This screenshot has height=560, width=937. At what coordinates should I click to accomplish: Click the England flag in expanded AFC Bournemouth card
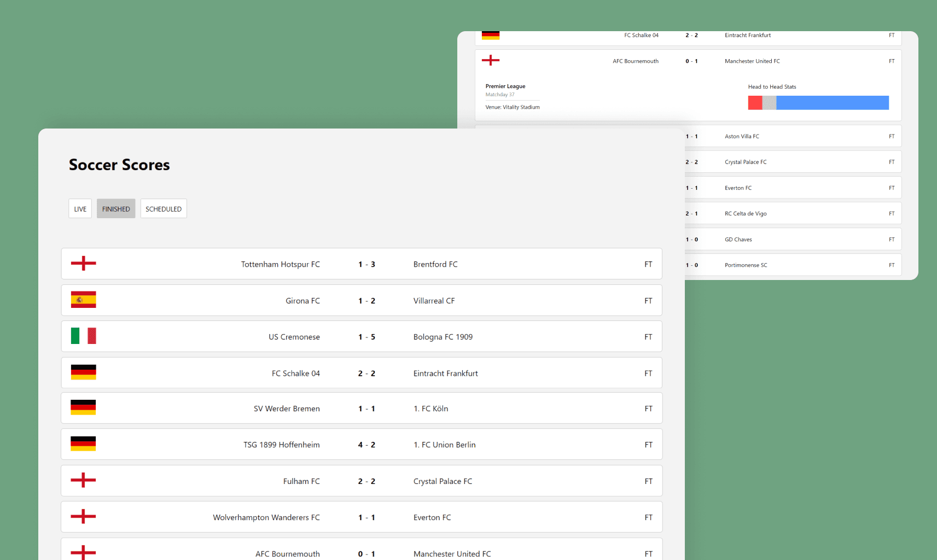[x=491, y=60]
